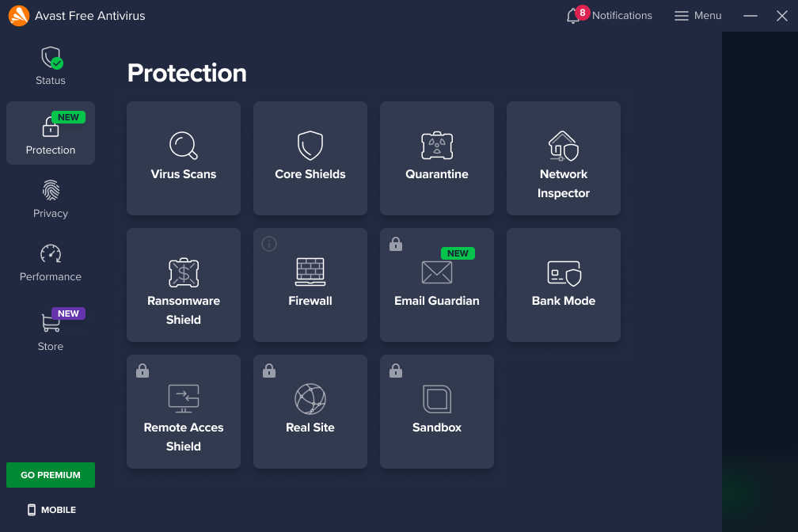798x532 pixels.
Task: Click the Sandbox square icon
Action: point(437,399)
